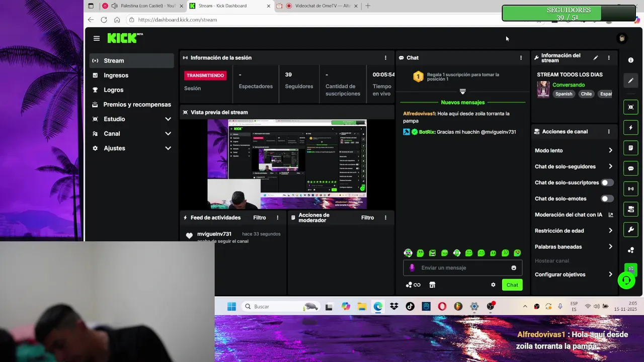Click the scroll-to-new-messages arrow in chat
The image size is (644, 362).
(x=463, y=92)
